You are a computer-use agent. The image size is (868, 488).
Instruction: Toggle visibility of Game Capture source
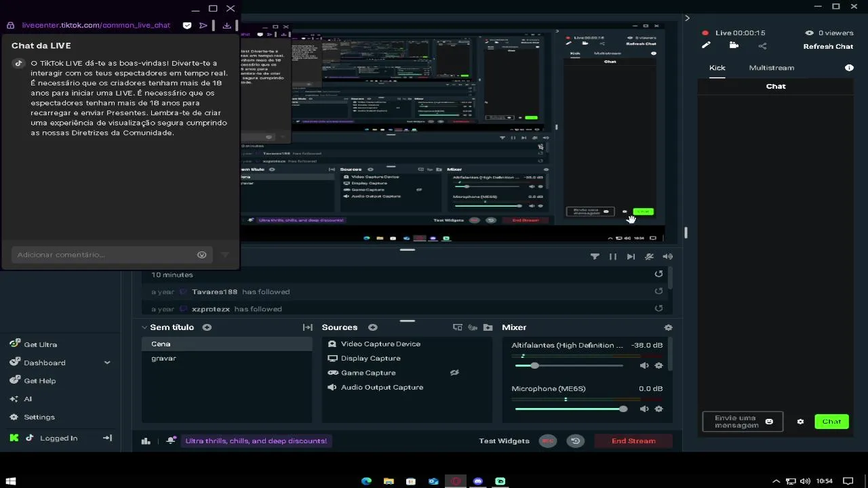(454, 373)
